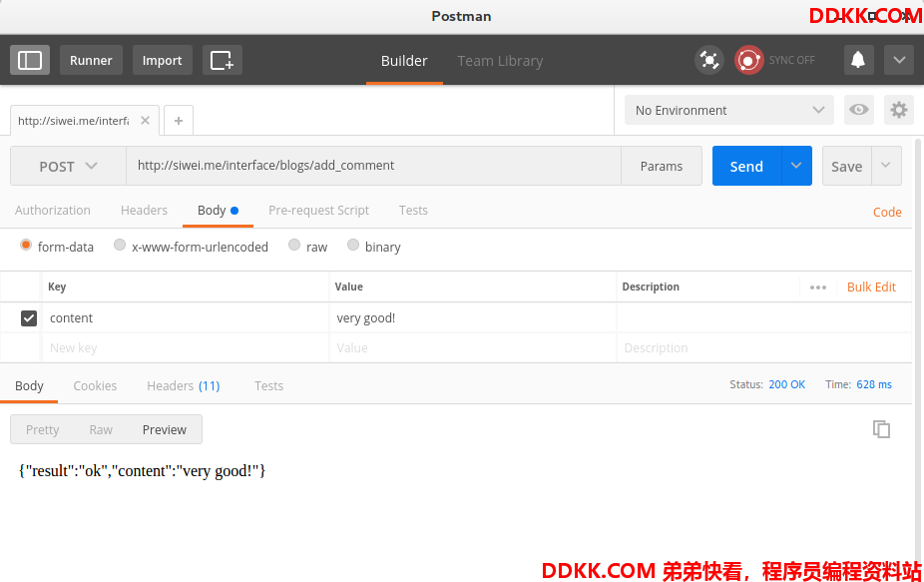The image size is (924, 582).
Task: Open environment quick look eye icon
Action: (x=858, y=110)
